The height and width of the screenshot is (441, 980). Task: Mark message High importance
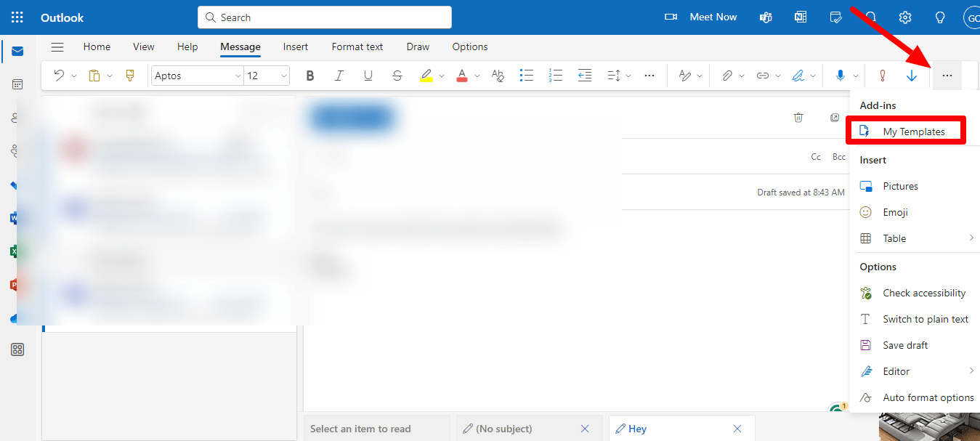point(883,76)
